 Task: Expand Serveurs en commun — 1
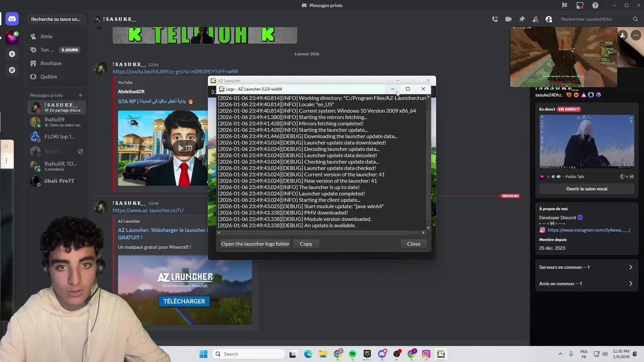coord(586,267)
